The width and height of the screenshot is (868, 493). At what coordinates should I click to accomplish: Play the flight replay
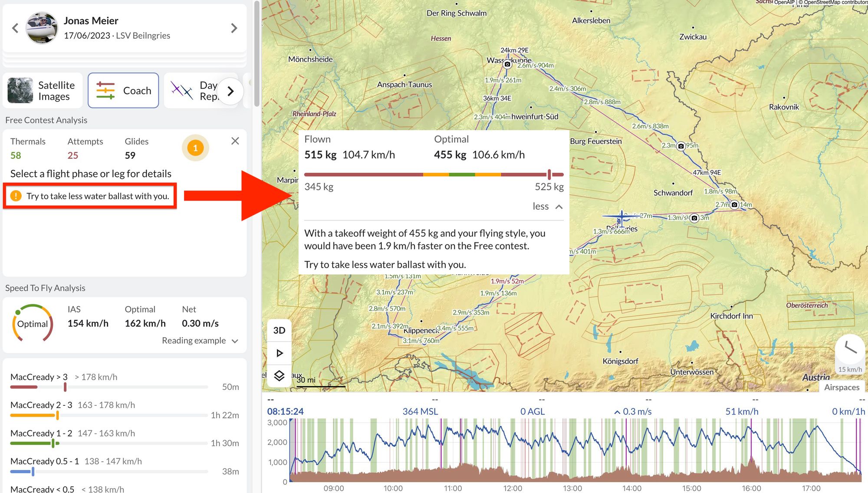pyautogui.click(x=279, y=353)
